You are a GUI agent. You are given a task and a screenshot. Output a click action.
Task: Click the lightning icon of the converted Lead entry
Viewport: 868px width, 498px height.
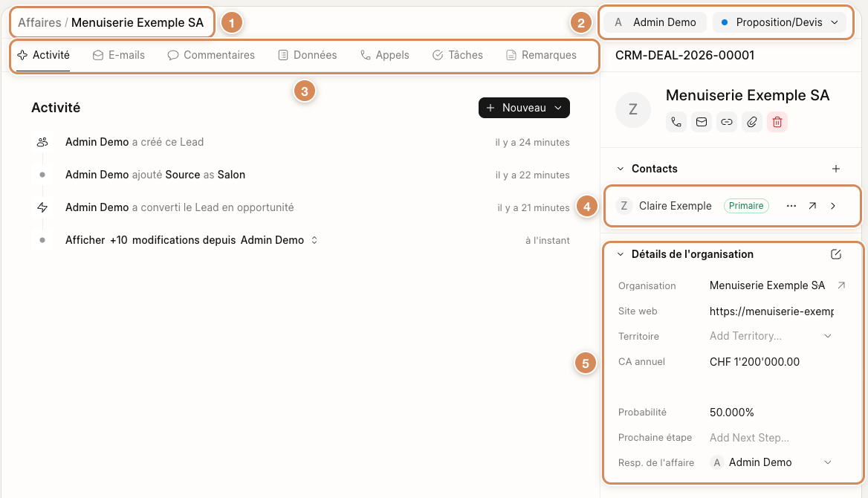coord(42,207)
